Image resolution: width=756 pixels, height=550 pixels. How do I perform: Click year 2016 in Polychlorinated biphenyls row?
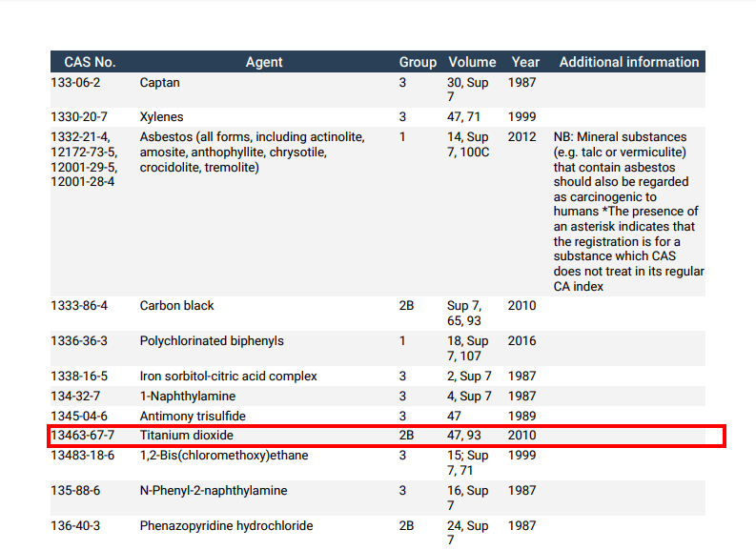click(521, 341)
